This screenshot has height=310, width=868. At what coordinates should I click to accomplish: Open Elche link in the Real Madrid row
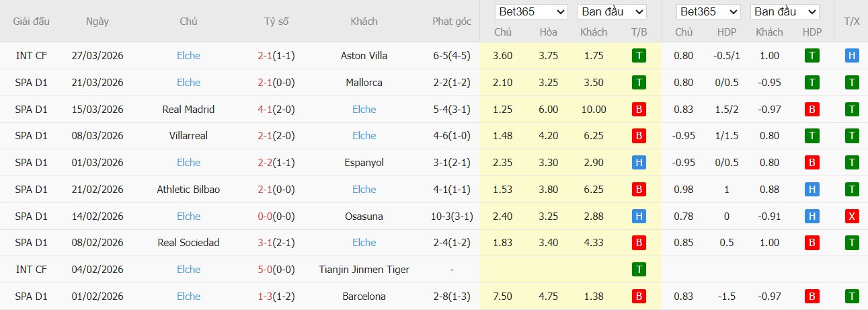point(364,110)
